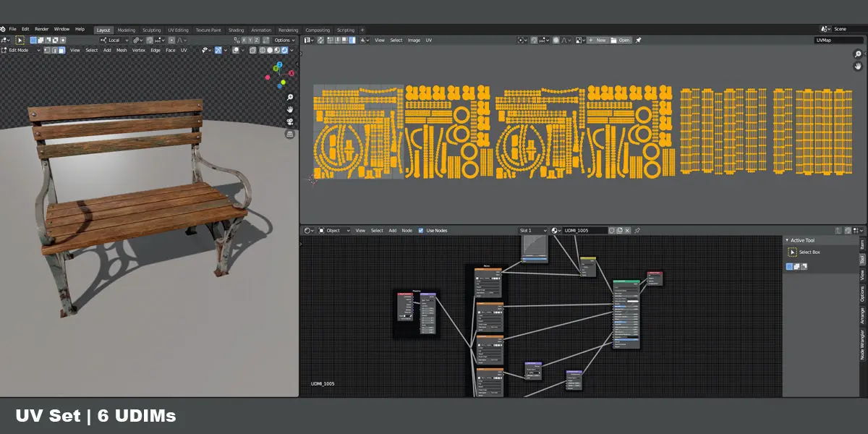
Task: Click the pan hand icon in 3D viewport
Action: [x=289, y=109]
